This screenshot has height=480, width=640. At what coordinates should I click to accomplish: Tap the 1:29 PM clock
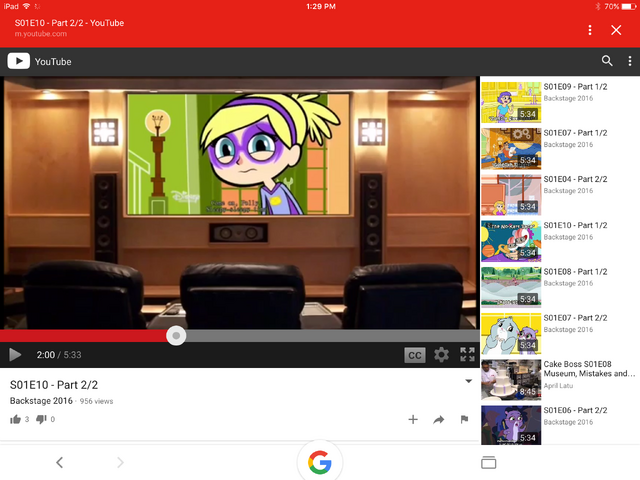[x=321, y=6]
